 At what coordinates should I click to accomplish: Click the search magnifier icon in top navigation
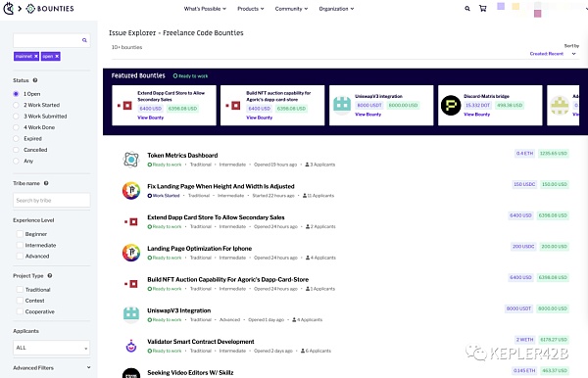click(467, 9)
